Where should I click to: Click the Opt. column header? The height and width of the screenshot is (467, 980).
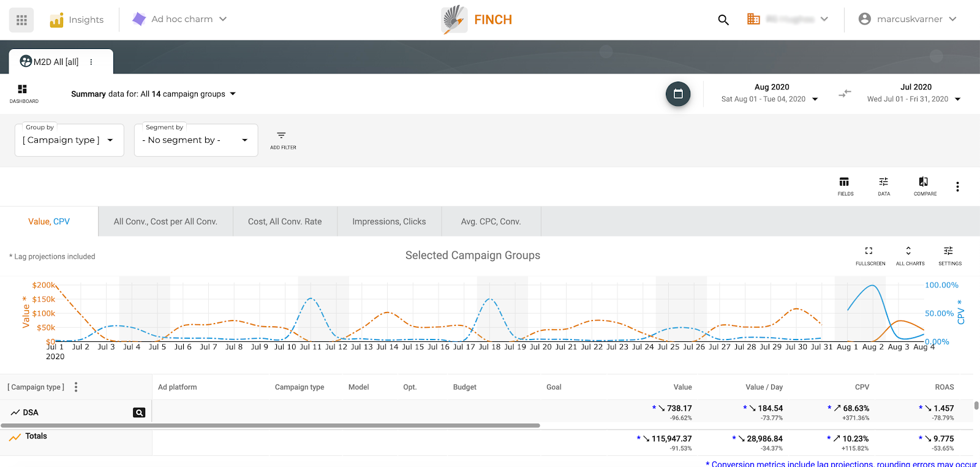pyautogui.click(x=410, y=387)
